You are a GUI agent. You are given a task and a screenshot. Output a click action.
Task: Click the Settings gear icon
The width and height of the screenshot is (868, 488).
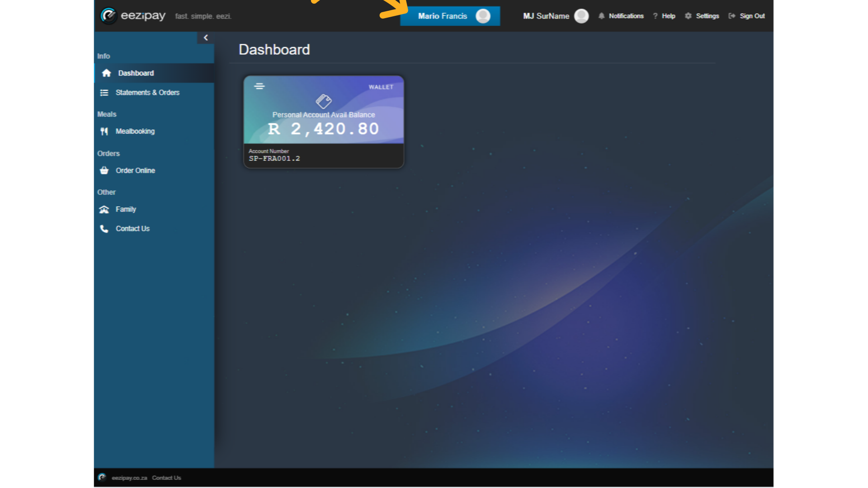pos(688,16)
